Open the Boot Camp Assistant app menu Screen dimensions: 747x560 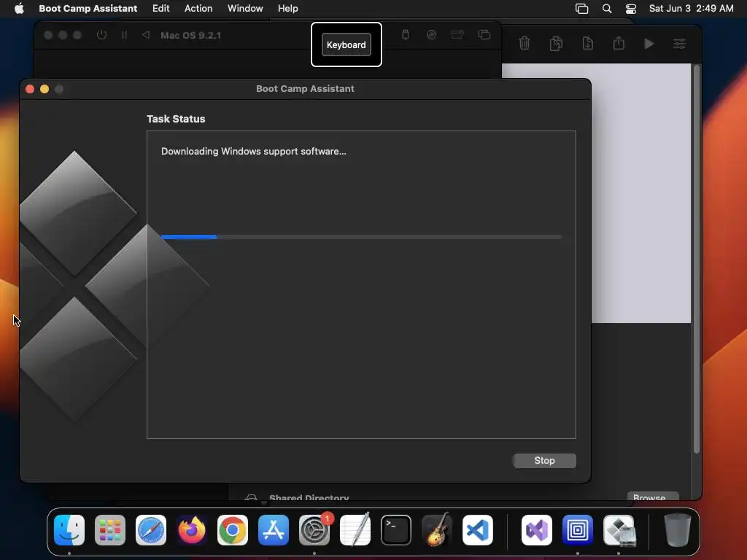(88, 8)
